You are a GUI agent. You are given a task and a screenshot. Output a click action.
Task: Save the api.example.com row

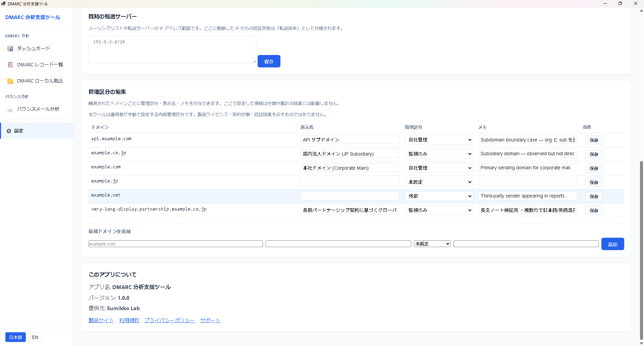pyautogui.click(x=594, y=140)
